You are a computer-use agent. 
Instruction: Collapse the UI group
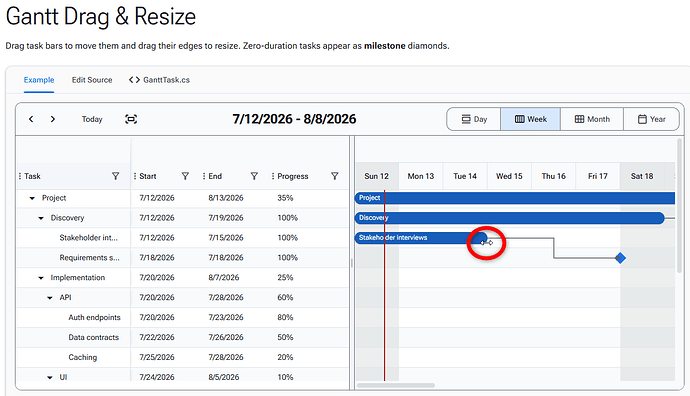(x=50, y=378)
